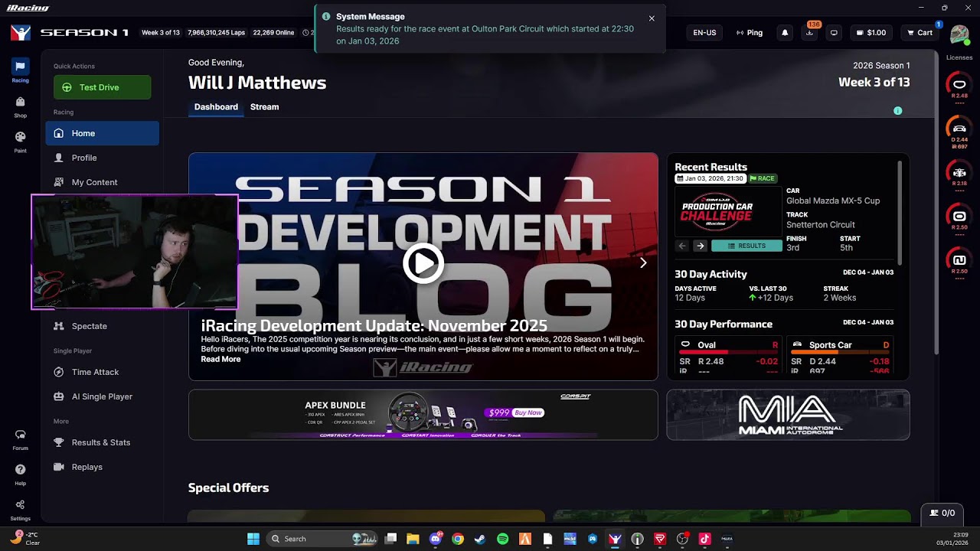Screen dimensions: 980x551
Task: Open the 0/0 friends panel button
Action: coord(942,513)
